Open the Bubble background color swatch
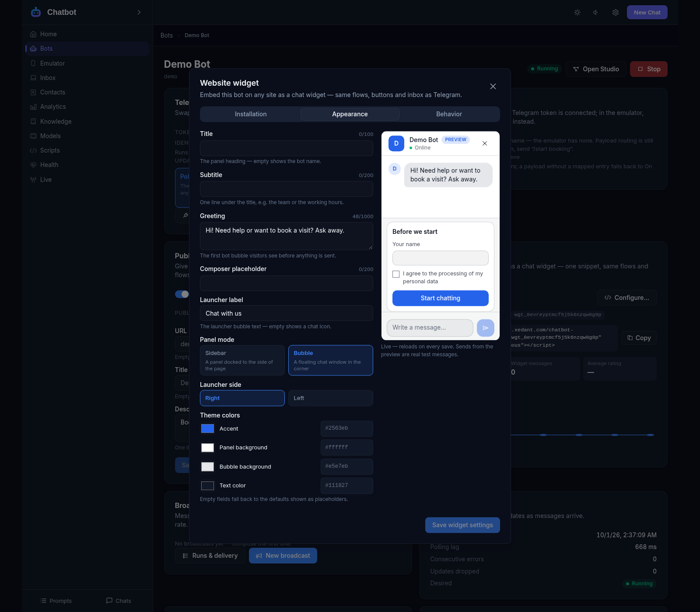This screenshot has height=612, width=700. (x=207, y=467)
